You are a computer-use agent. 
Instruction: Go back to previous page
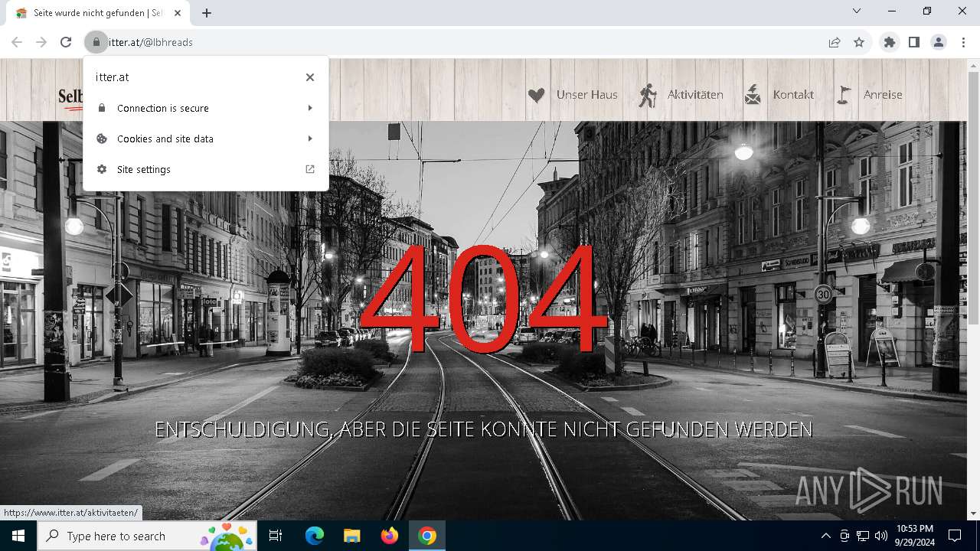(17, 42)
